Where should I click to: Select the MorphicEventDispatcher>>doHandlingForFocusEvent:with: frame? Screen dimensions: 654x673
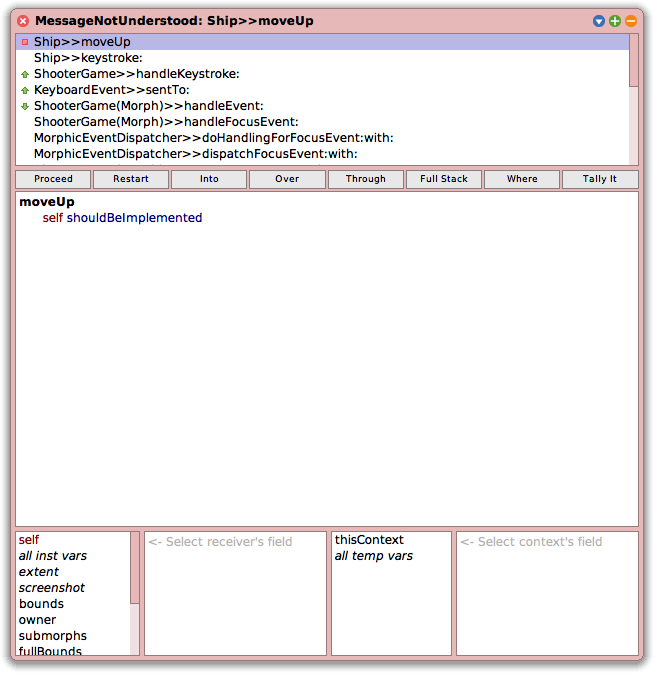322,138
